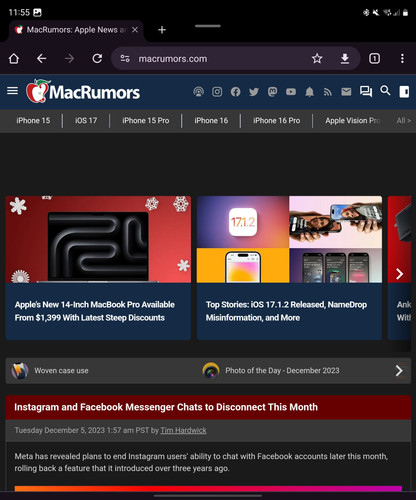Image resolution: width=416 pixels, height=500 pixels.
Task: Click the notifications bell icon
Action: tap(309, 91)
